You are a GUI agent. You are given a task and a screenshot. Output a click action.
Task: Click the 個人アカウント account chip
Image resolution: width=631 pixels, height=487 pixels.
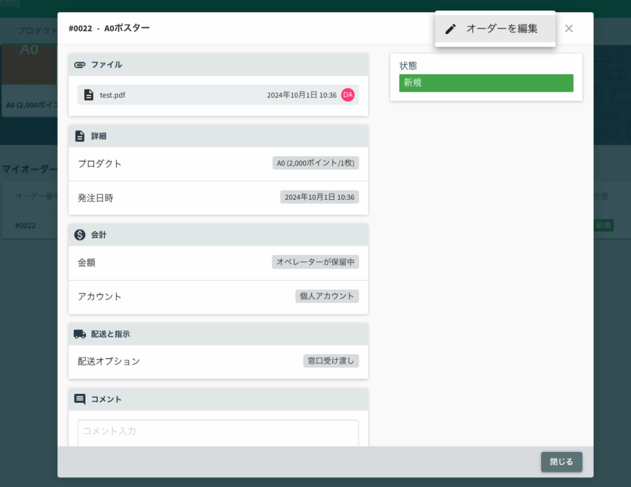coord(326,296)
